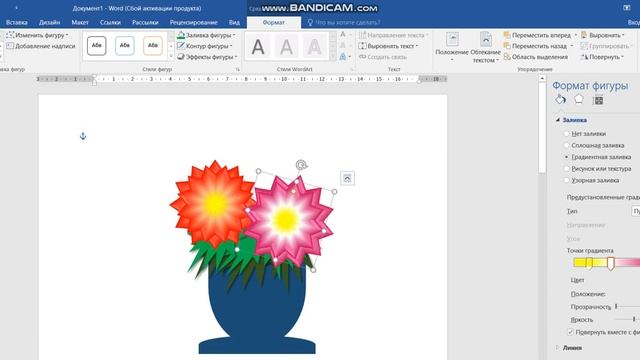The image size is (640, 360).
Task: Open Выровнять align objects menu
Action: (x=602, y=35)
